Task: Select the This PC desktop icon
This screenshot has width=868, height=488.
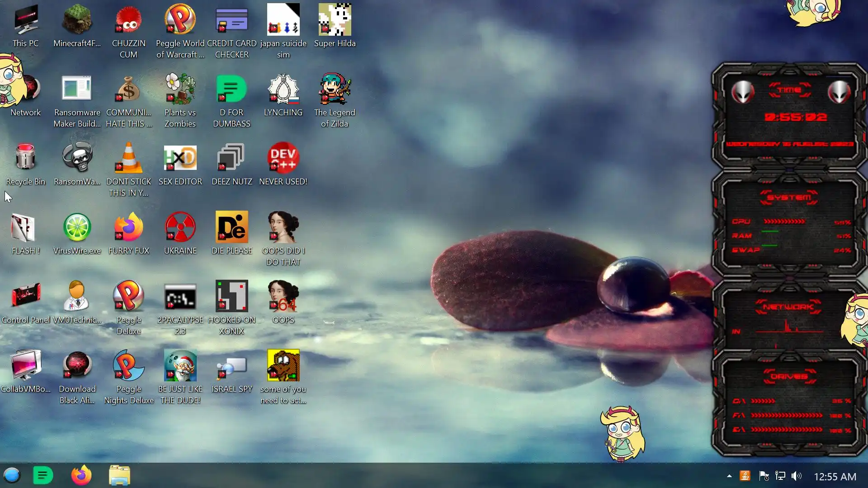Action: [25, 20]
